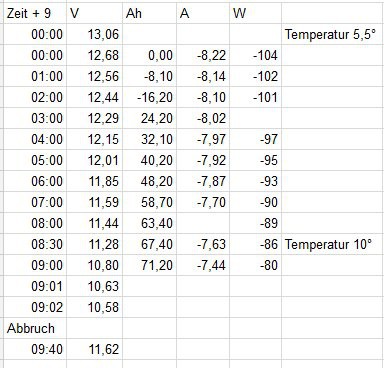Click the cell with value 71,20

tap(149, 265)
